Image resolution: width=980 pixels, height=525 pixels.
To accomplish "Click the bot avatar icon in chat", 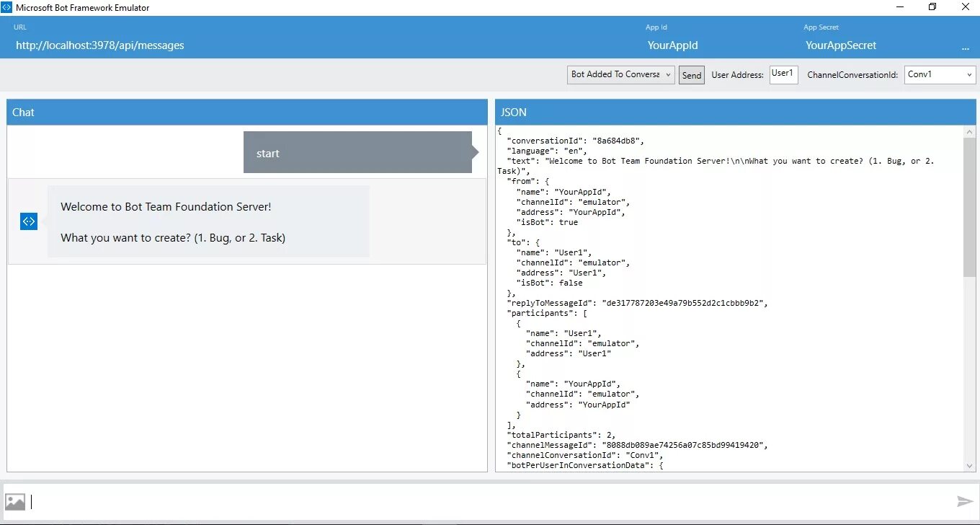I will [28, 221].
